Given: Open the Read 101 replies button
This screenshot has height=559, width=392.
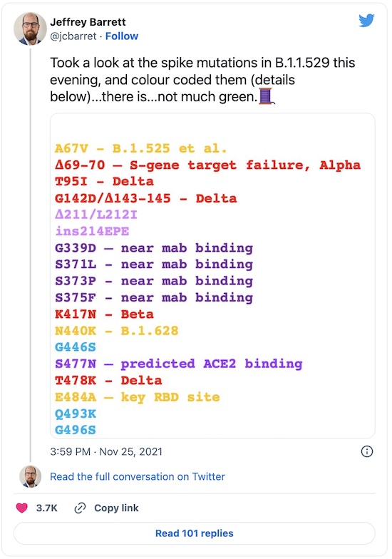Looking at the screenshot, I should (x=194, y=533).
